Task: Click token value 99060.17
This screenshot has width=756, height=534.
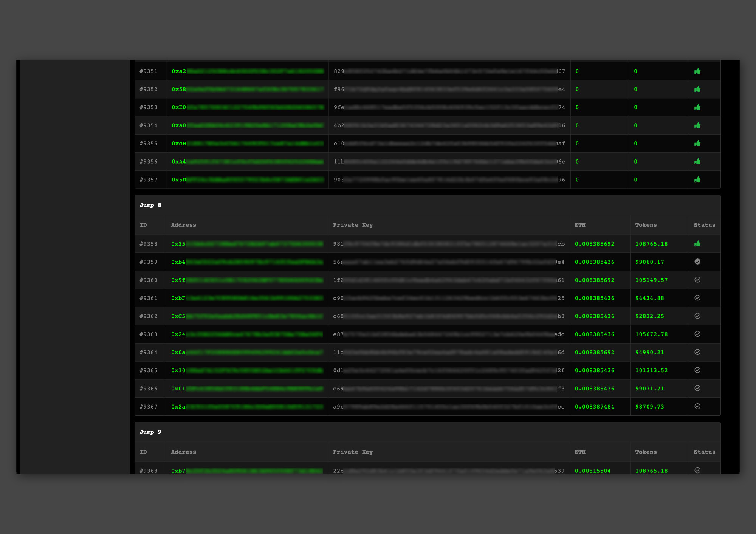Action: click(649, 262)
